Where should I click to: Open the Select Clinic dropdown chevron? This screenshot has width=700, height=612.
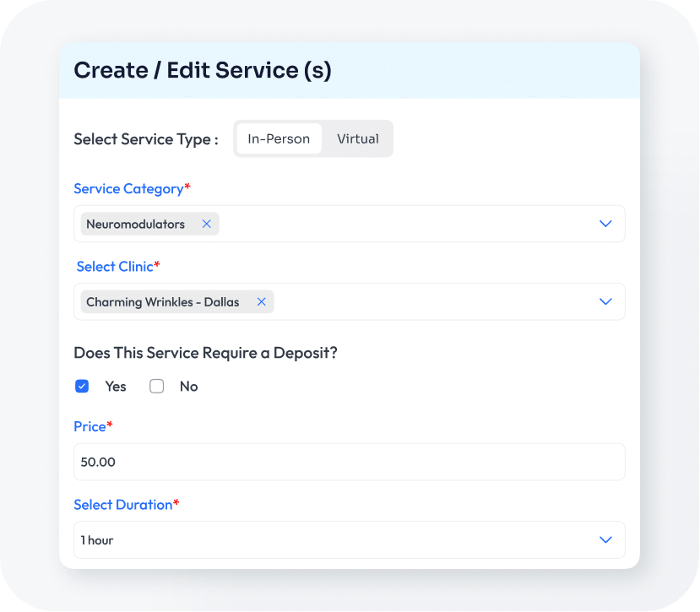click(605, 301)
